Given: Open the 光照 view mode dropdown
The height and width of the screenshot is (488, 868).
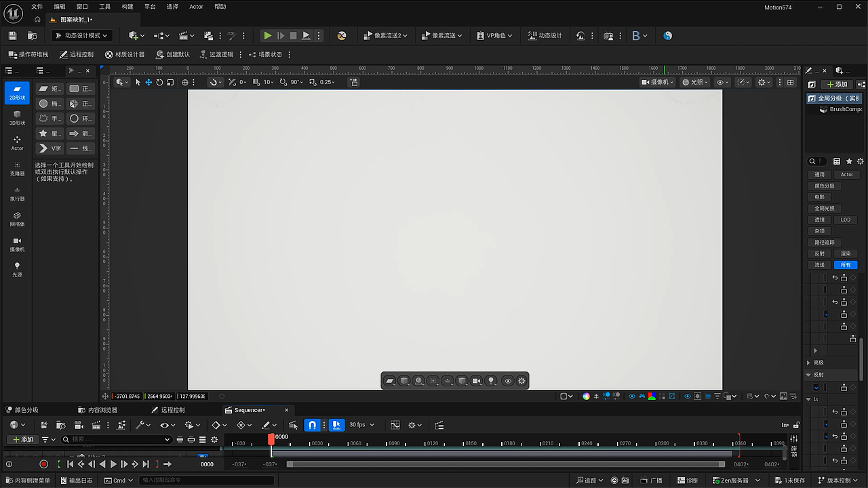Looking at the screenshot, I should (695, 82).
